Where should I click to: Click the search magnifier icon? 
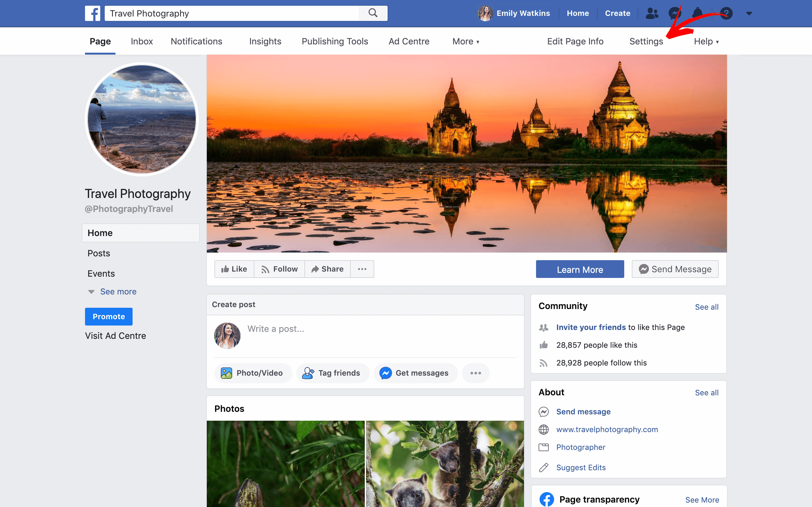(x=373, y=13)
